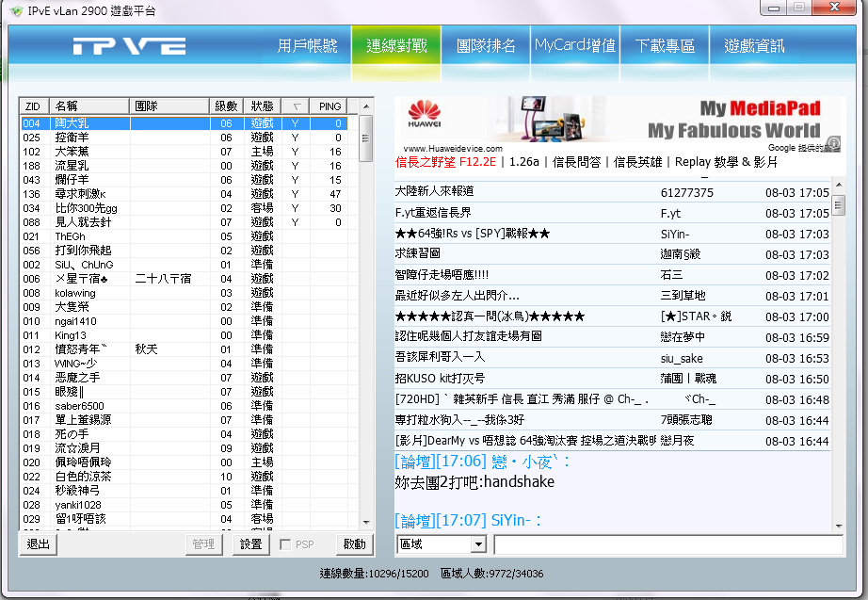Image resolution: width=868 pixels, height=600 pixels.
Task: Toggle the PSP checkbox
Action: point(285,544)
